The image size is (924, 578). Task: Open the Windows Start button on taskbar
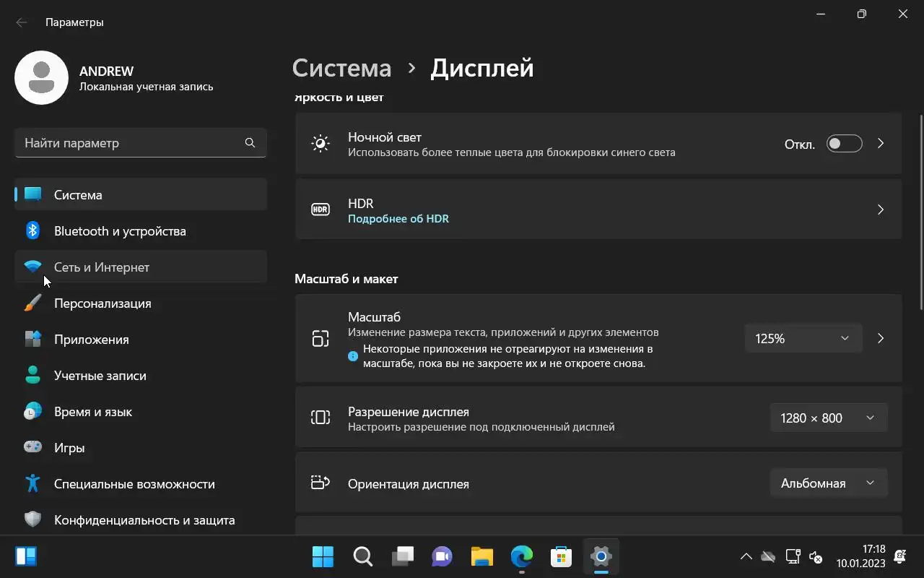(323, 556)
